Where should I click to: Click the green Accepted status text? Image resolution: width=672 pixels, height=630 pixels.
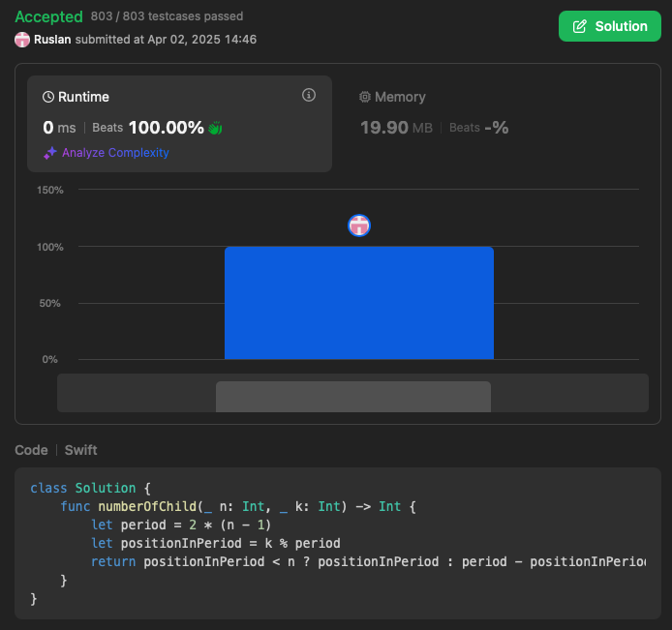(x=48, y=16)
